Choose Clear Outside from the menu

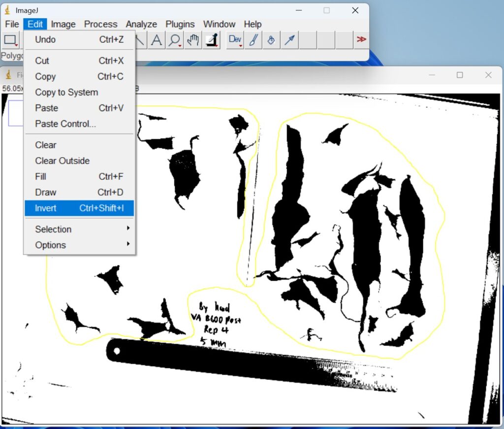click(x=62, y=161)
